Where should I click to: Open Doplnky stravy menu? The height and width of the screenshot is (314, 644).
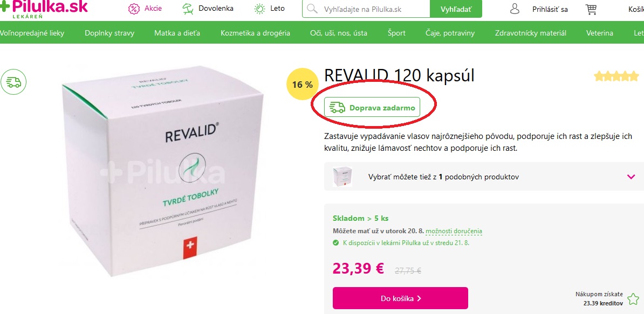pos(109,33)
